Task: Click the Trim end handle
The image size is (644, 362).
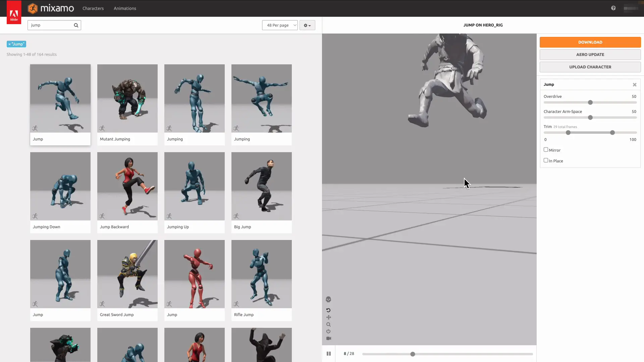Action: click(x=612, y=132)
